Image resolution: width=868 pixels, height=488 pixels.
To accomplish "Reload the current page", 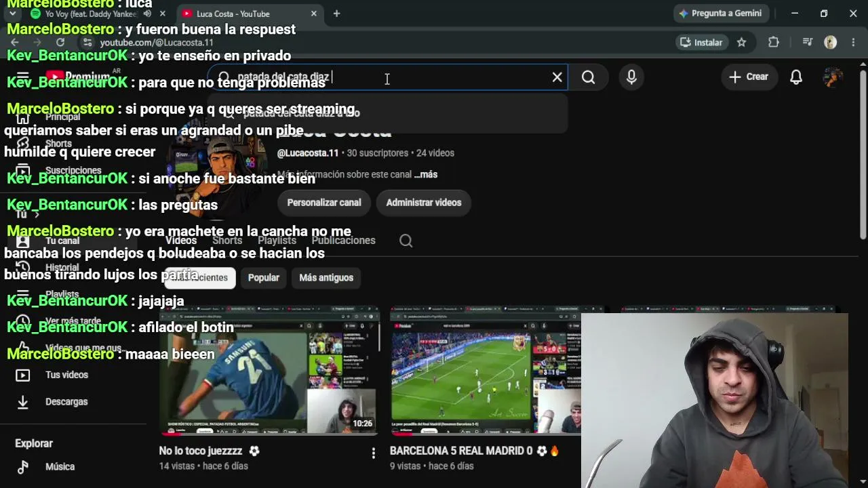I will pos(60,43).
